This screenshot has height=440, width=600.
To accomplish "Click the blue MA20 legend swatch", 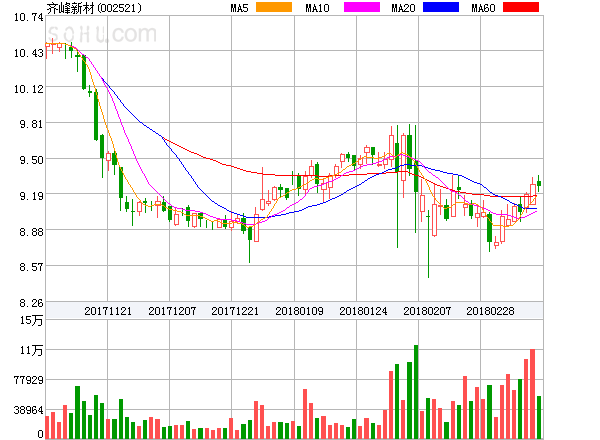I will coord(441,7).
